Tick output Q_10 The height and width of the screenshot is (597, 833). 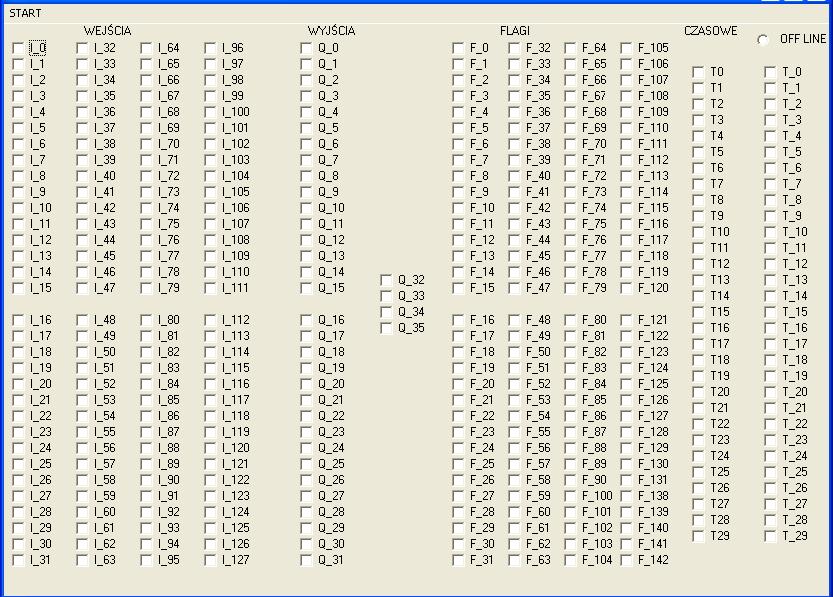(306, 208)
